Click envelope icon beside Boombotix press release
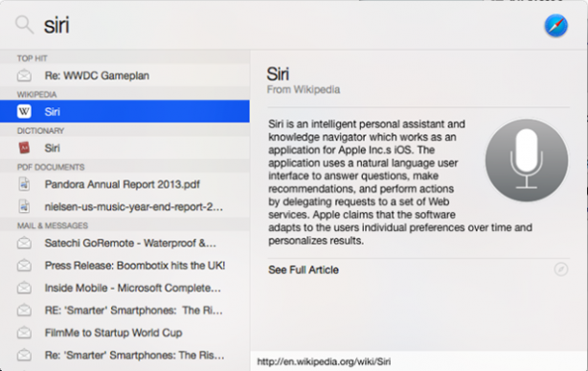The width and height of the screenshot is (588, 371). pos(24,266)
